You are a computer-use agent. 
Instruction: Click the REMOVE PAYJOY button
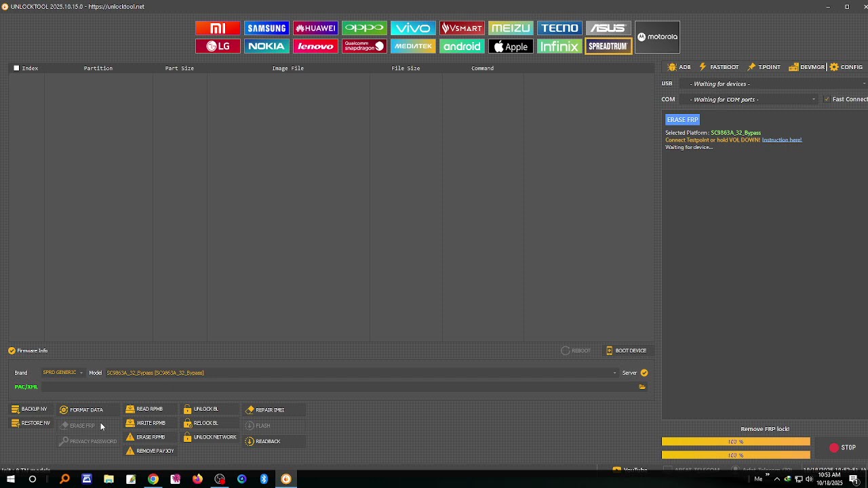click(150, 451)
